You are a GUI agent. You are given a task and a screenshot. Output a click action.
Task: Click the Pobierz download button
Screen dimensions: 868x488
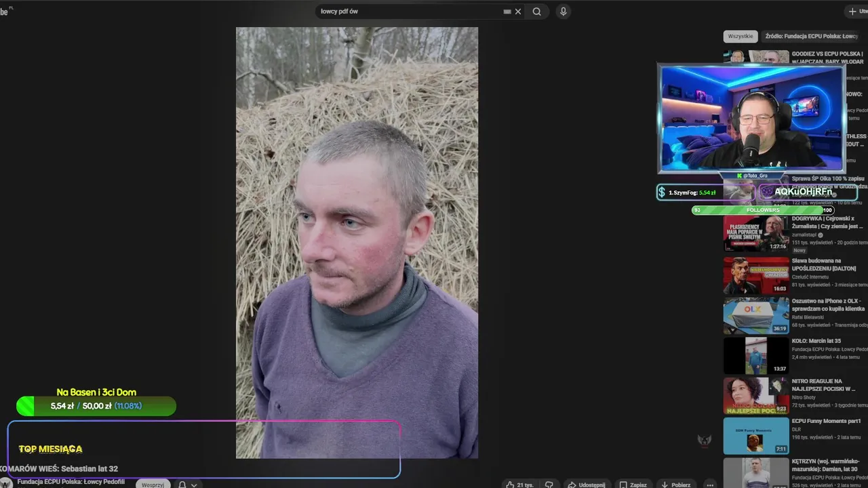(675, 485)
